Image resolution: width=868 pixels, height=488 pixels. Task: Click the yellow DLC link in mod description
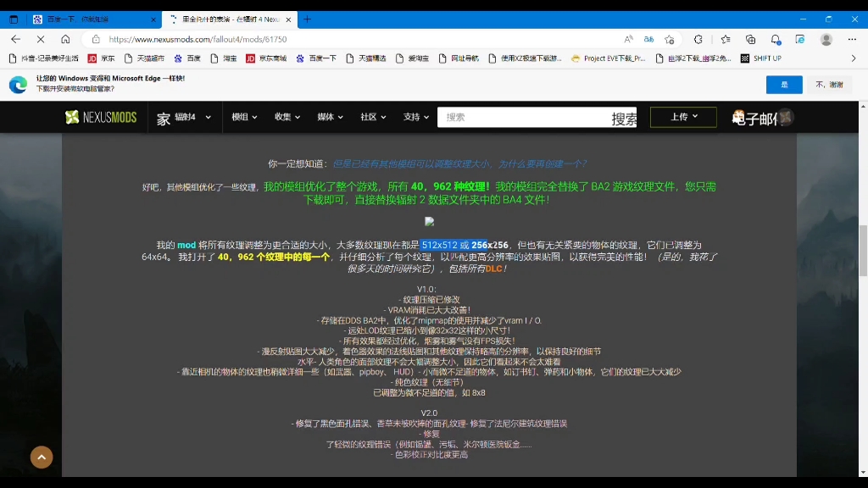point(495,268)
